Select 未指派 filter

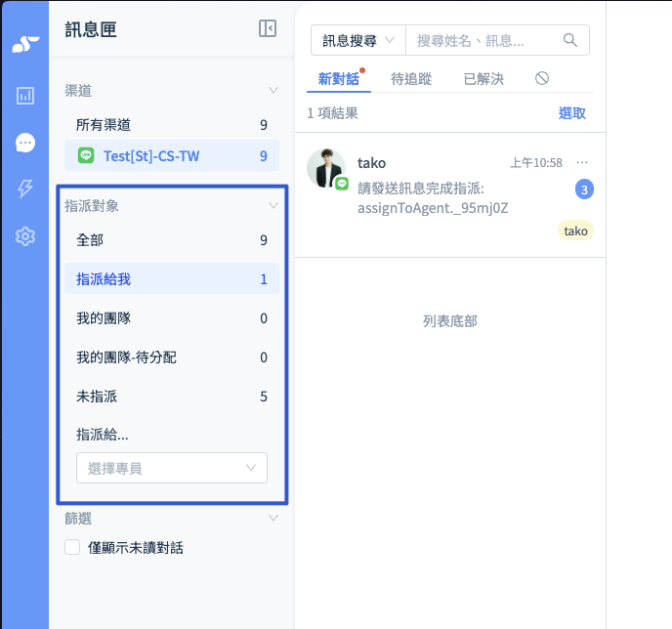172,396
